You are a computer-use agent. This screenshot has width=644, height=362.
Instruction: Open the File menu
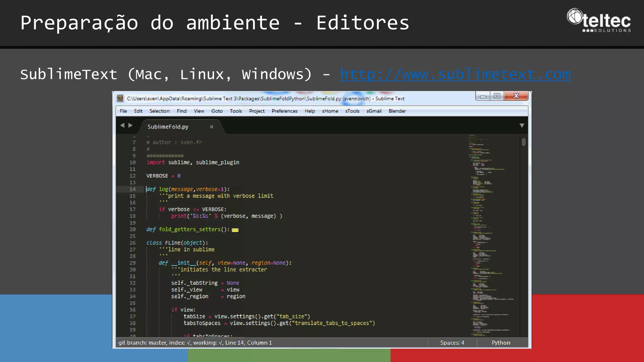123,111
